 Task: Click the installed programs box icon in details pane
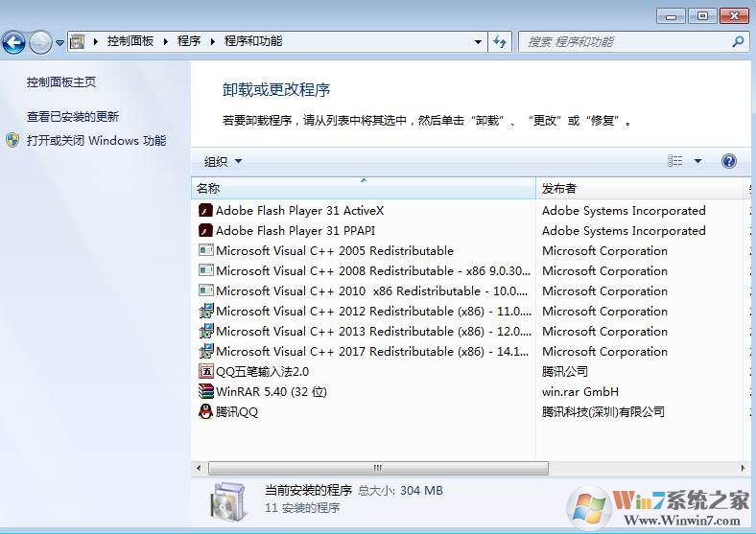[x=228, y=501]
